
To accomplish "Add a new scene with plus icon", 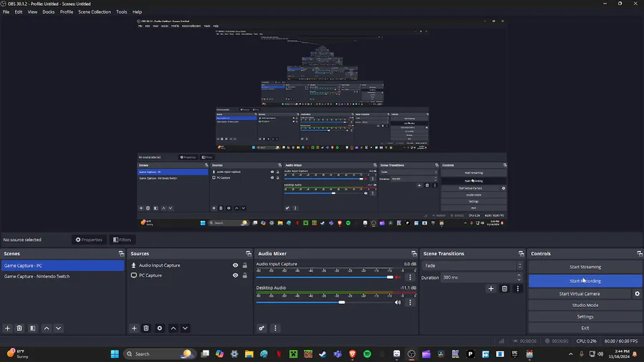I will click(x=7, y=328).
